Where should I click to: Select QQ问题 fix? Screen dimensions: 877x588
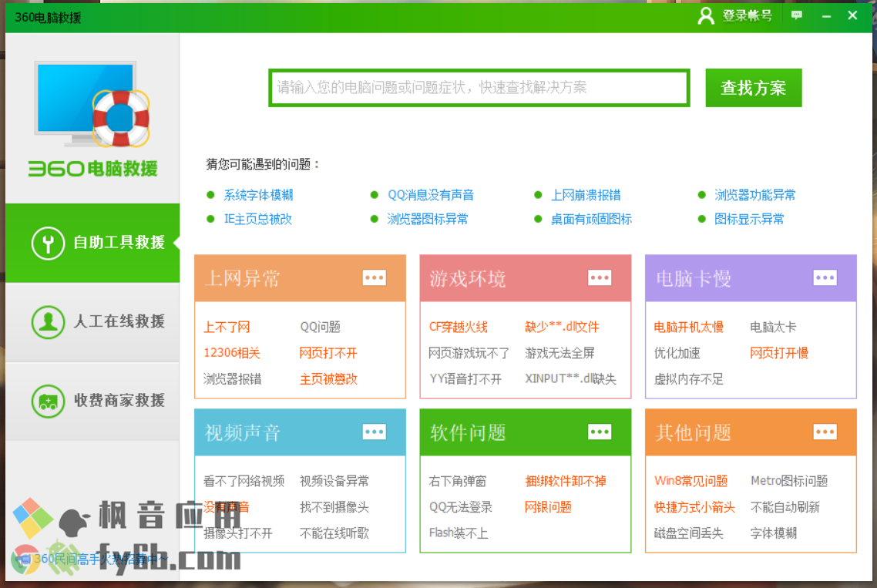pos(321,328)
